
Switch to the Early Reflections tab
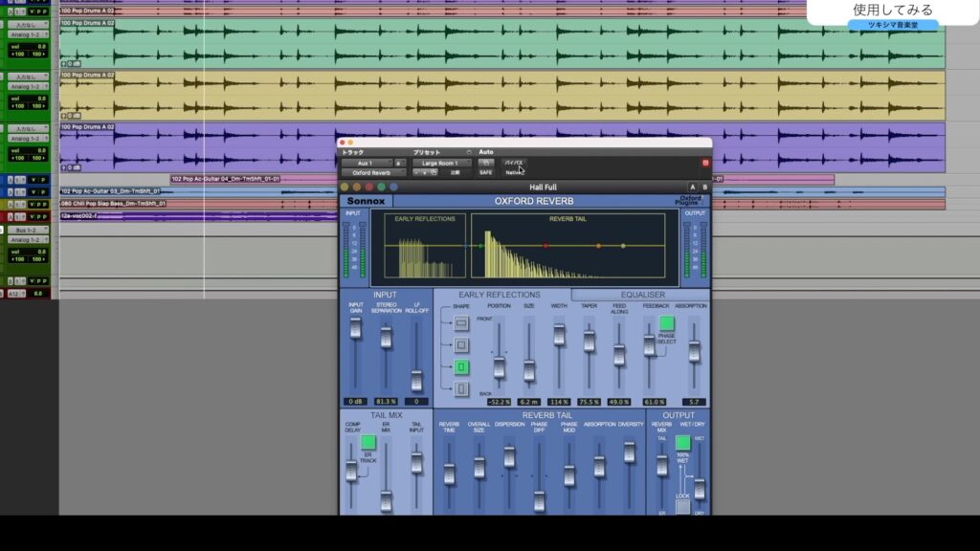[x=500, y=295]
